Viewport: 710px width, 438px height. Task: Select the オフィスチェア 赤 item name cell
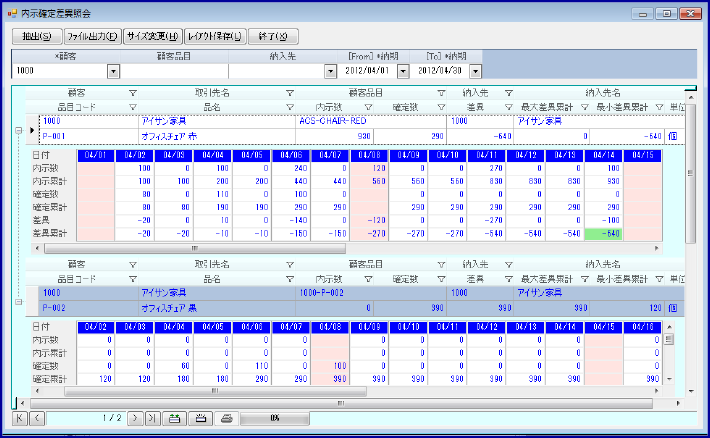(x=216, y=136)
